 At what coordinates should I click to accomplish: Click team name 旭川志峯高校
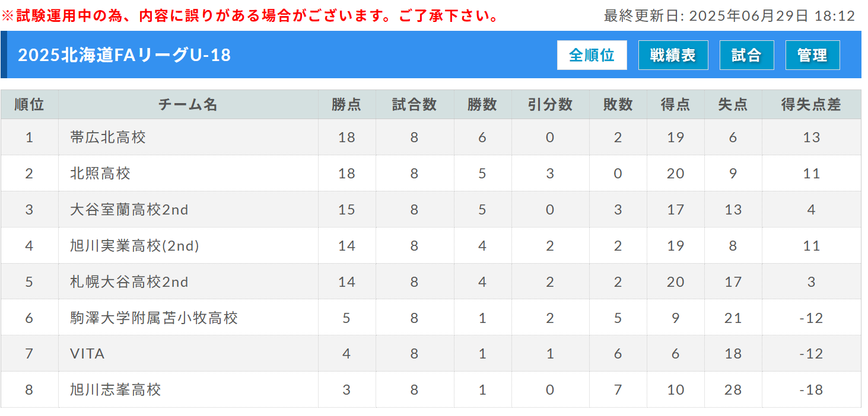tap(116, 390)
